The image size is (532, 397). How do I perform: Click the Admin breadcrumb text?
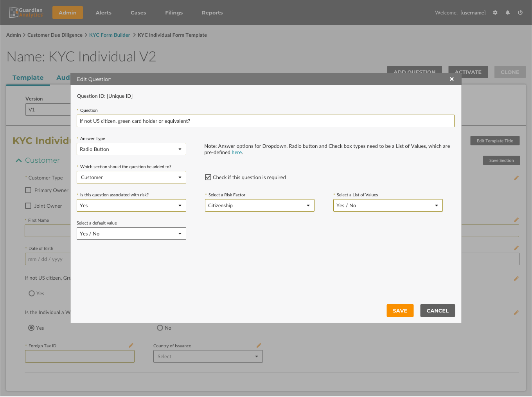[14, 35]
